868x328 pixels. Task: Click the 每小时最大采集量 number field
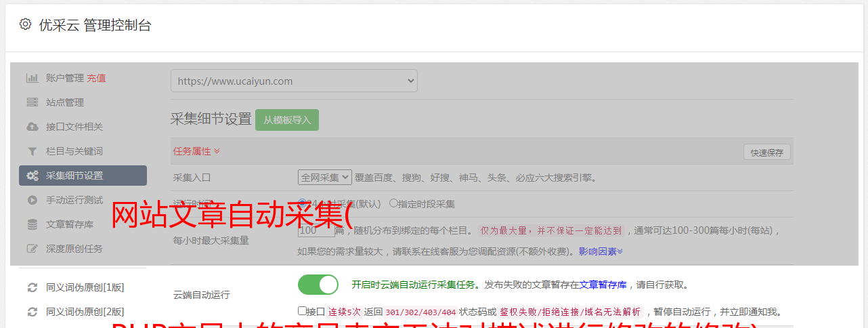[316, 230]
